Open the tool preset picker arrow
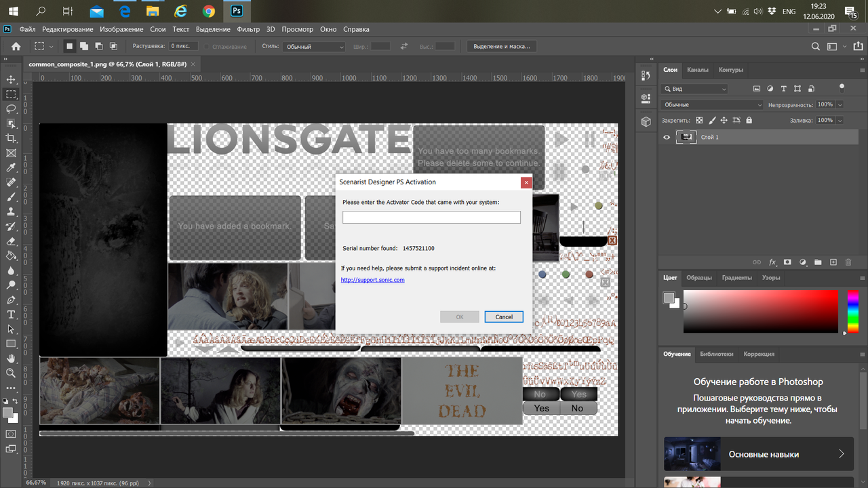Image resolution: width=868 pixels, height=488 pixels. pos(52,46)
